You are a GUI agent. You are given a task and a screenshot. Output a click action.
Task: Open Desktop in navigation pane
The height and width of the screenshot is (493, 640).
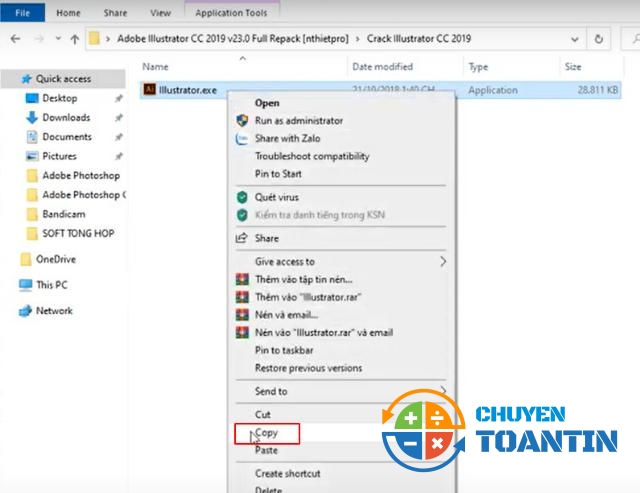60,98
